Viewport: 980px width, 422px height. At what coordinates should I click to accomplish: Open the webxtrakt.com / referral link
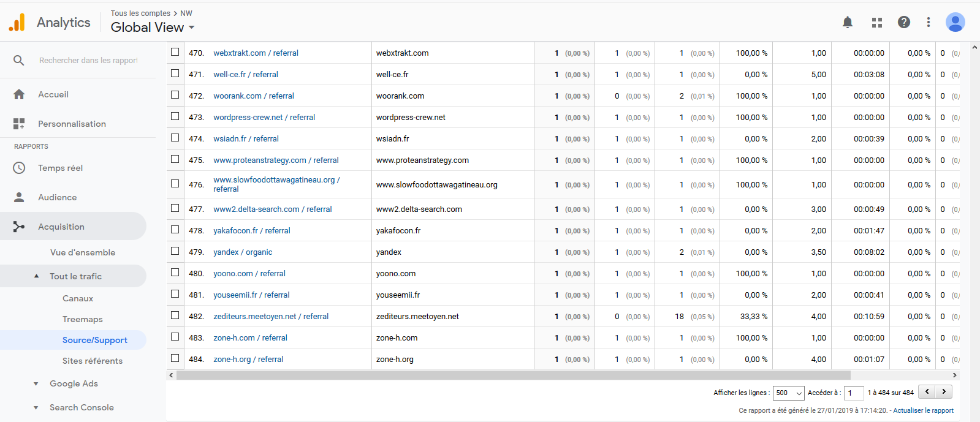[256, 53]
